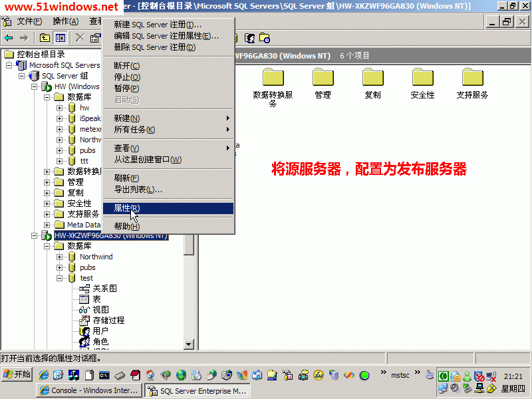Viewport: 532px width, 399px height.
Task: Expand the Northwind database under HW-XKZWF96GA830
Action: click(x=60, y=257)
